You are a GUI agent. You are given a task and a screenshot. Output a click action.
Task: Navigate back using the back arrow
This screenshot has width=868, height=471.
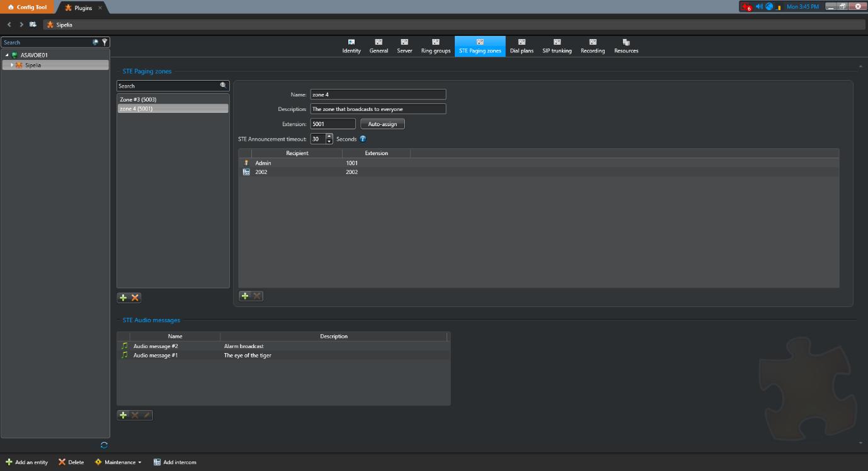[9, 25]
